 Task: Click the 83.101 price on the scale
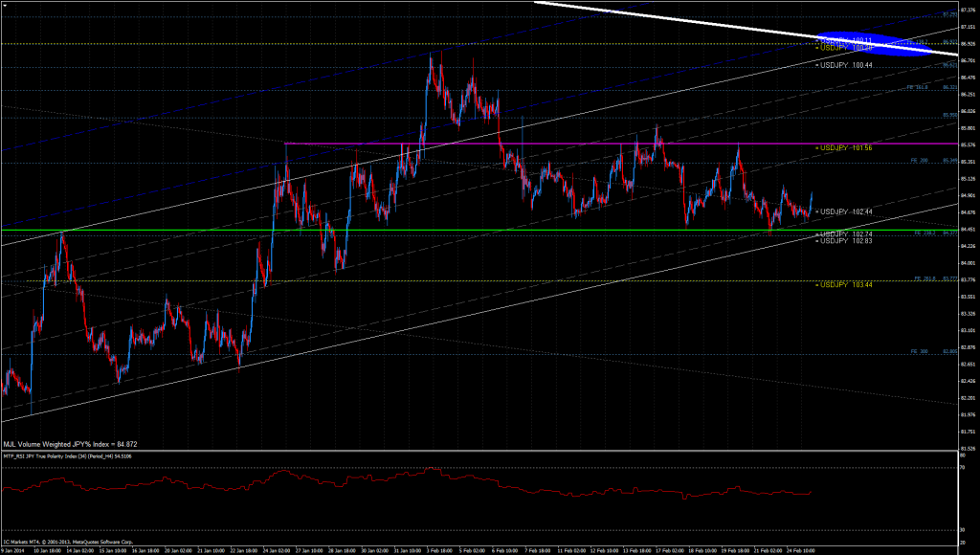(x=968, y=330)
